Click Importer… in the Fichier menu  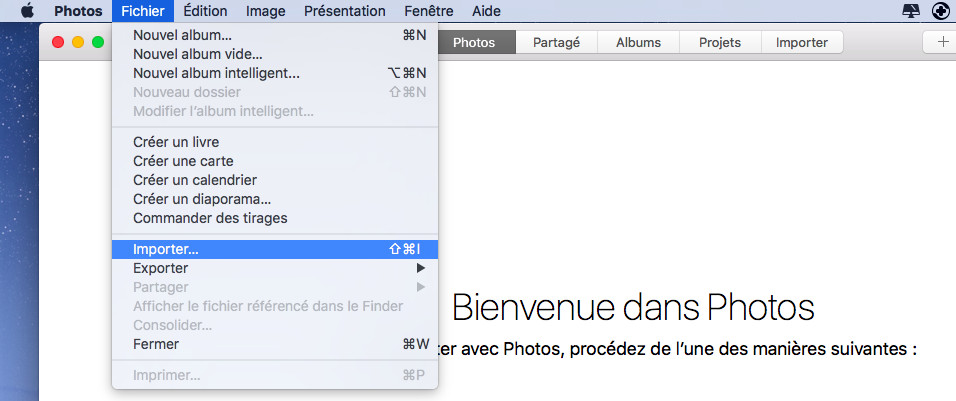(275, 249)
